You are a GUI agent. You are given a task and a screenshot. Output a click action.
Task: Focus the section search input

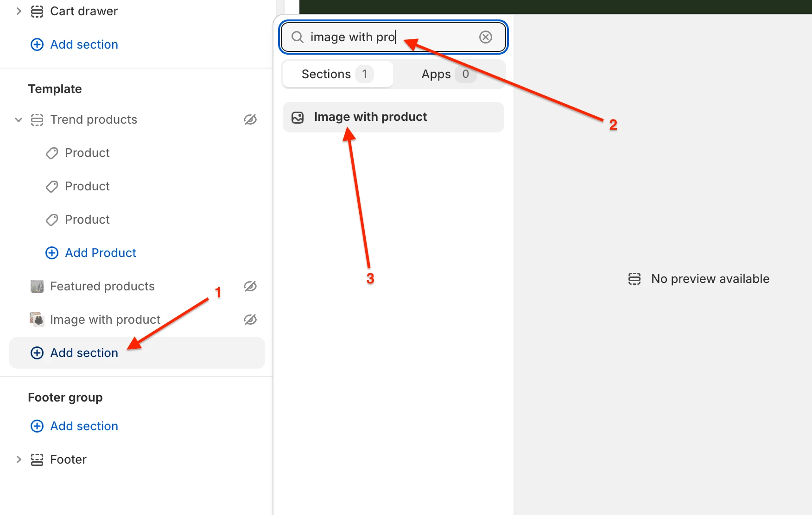[x=393, y=37]
